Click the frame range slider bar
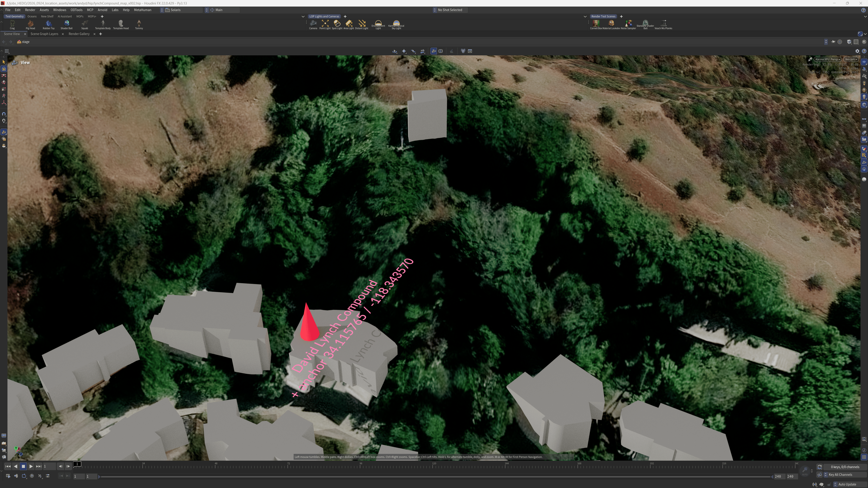This screenshot has width=868, height=488. pyautogui.click(x=435, y=476)
